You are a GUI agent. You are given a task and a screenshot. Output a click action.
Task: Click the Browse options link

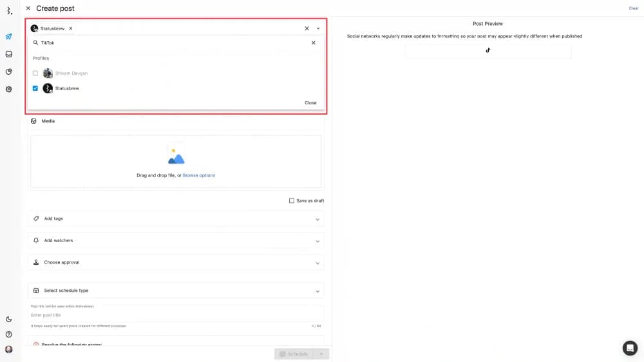[199, 175]
